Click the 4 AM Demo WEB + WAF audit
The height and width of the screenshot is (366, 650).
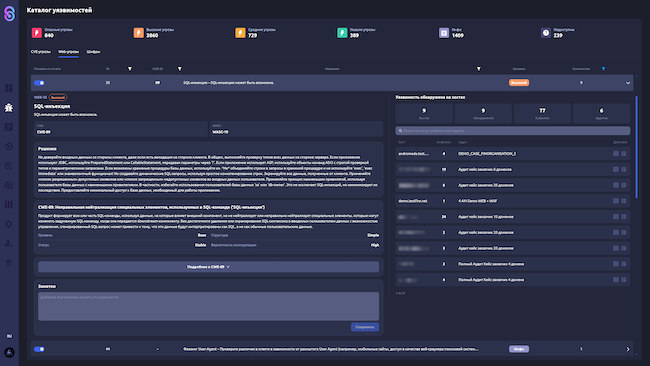click(x=478, y=201)
